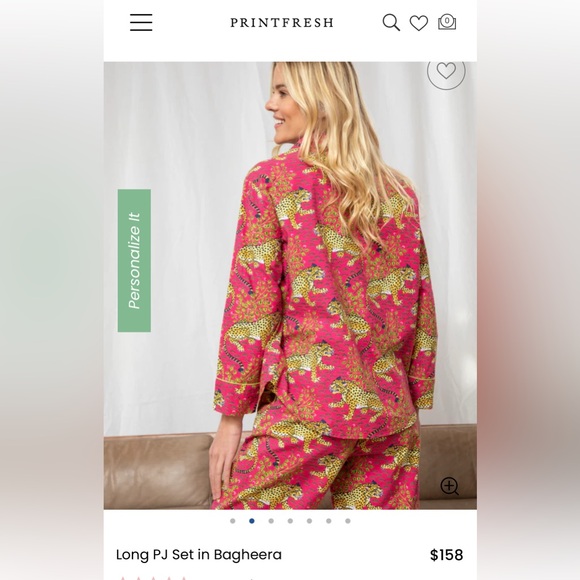Jump to the last carousel dot
This screenshot has width=580, height=580.
coord(348,521)
